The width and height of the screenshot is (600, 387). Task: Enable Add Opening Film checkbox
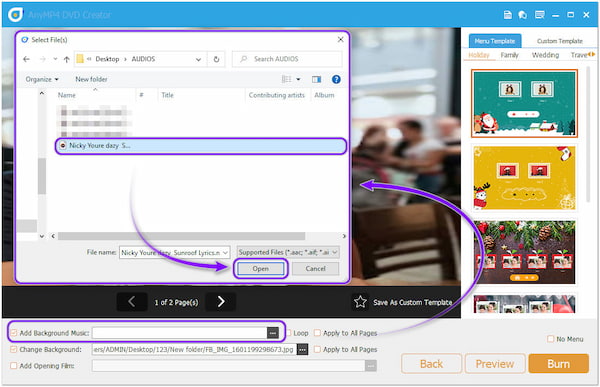point(14,366)
